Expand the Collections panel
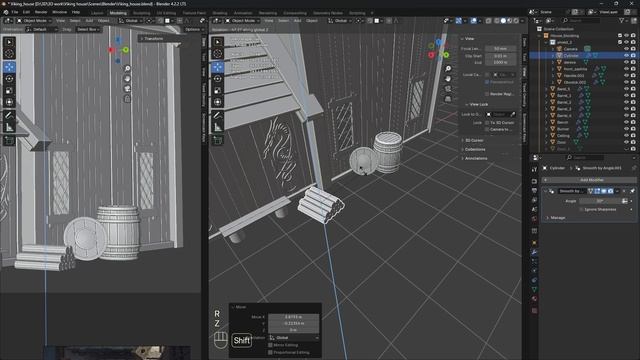Screen dimensions: 640x360 click(475, 149)
